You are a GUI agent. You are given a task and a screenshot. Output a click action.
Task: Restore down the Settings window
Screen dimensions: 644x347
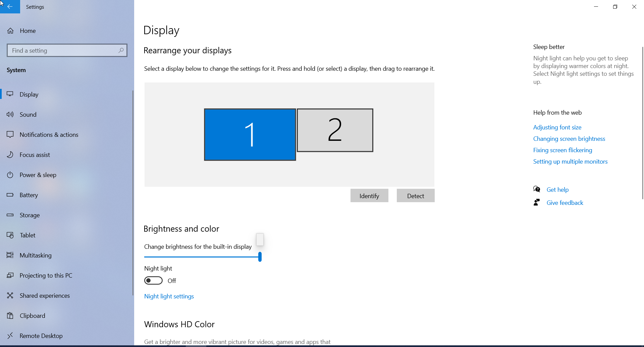(x=615, y=7)
